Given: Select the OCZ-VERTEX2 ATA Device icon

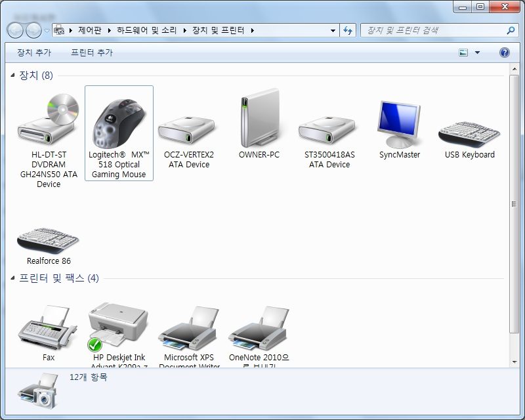Looking at the screenshot, I should coord(186,130).
